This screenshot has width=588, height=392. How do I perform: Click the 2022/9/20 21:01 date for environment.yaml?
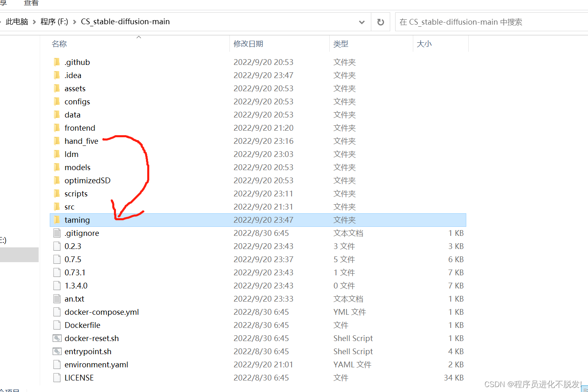click(x=264, y=364)
